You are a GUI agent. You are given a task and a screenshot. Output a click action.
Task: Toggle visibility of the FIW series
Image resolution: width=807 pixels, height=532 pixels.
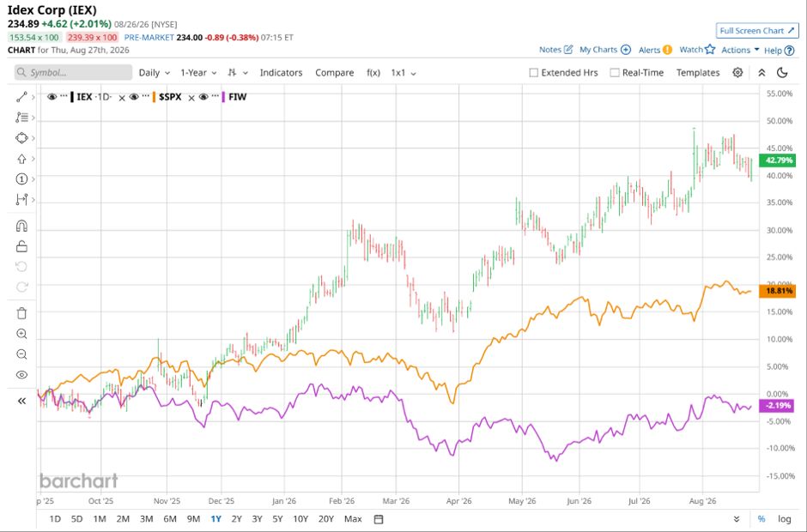pos(203,97)
